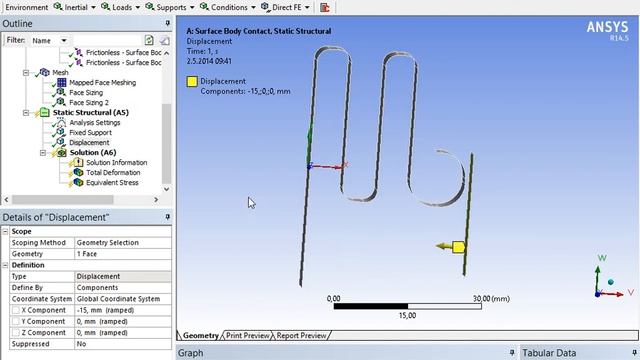Select Equivalent Stress result icon
The height and width of the screenshot is (360, 640).
pos(78,182)
